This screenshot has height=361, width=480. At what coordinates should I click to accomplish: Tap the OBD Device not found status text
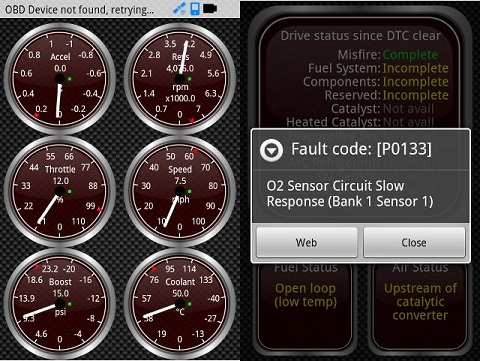pos(79,10)
